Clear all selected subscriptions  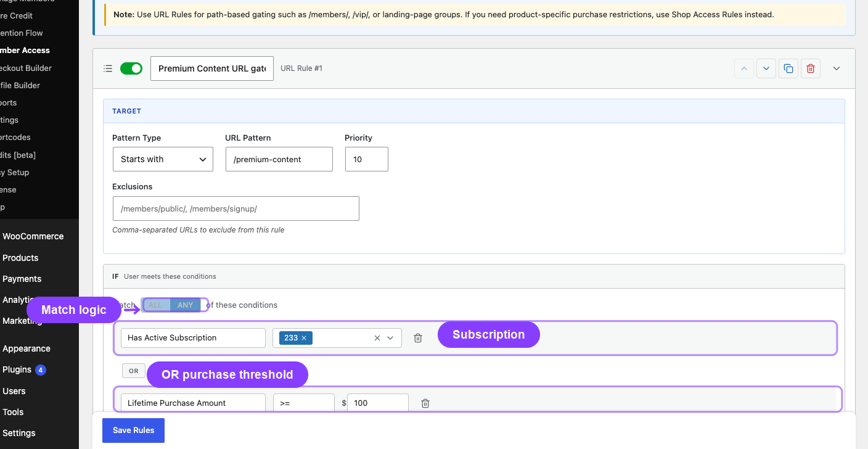click(x=377, y=338)
